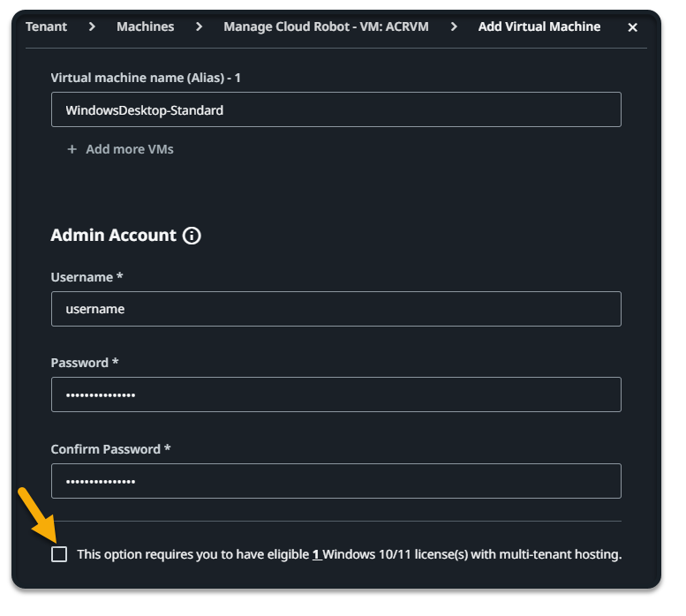Close the Add Virtual Machine panel
The width and height of the screenshot is (686, 616).
(x=632, y=27)
